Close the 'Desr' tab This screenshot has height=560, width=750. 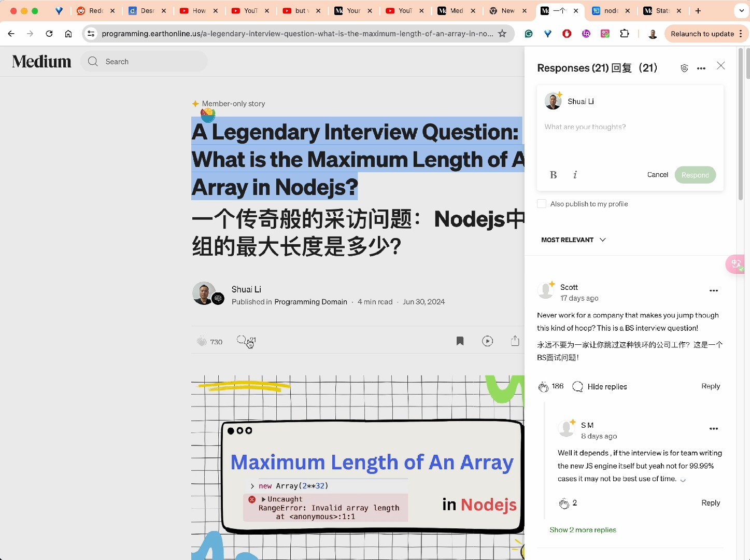164,10
